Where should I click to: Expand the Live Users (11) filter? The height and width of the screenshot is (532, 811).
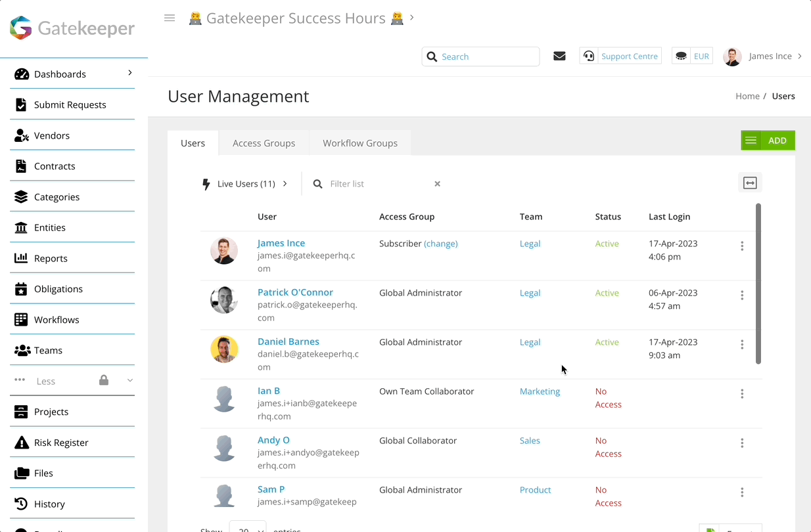(x=245, y=184)
